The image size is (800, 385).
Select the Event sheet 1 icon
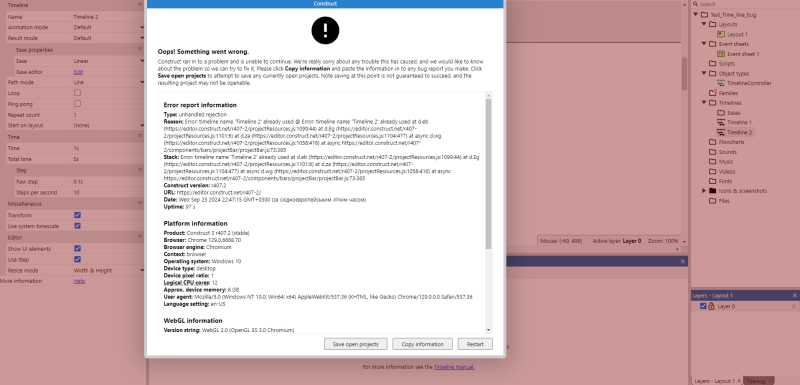click(x=721, y=54)
